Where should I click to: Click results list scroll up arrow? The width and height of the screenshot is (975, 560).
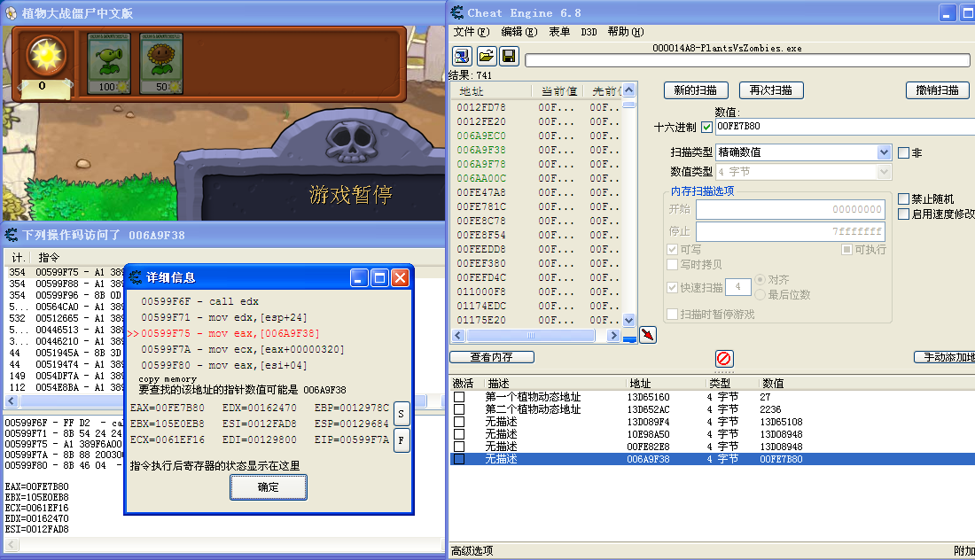[x=628, y=90]
